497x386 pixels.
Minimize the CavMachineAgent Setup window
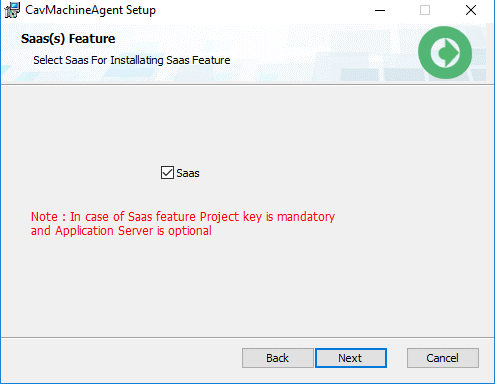click(x=380, y=10)
